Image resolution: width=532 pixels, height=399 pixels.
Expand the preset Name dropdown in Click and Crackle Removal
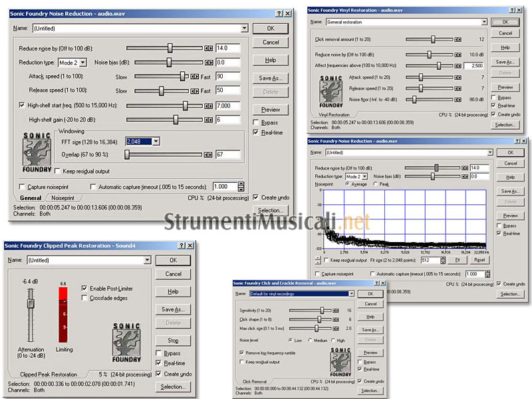coord(351,293)
